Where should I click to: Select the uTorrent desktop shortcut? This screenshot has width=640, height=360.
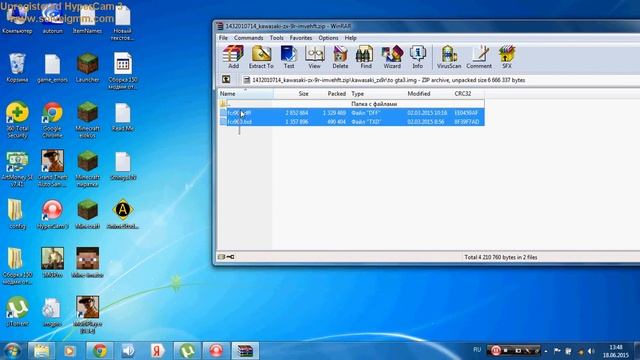point(17,311)
